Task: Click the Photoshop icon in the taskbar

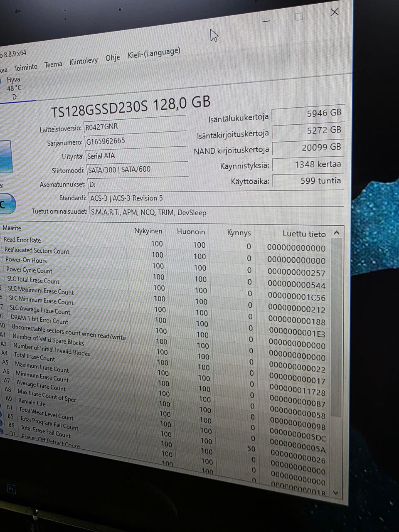Action: (11, 489)
